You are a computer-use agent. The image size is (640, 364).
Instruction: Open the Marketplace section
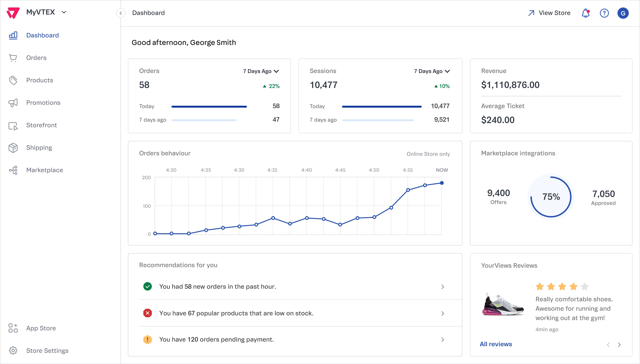(44, 170)
